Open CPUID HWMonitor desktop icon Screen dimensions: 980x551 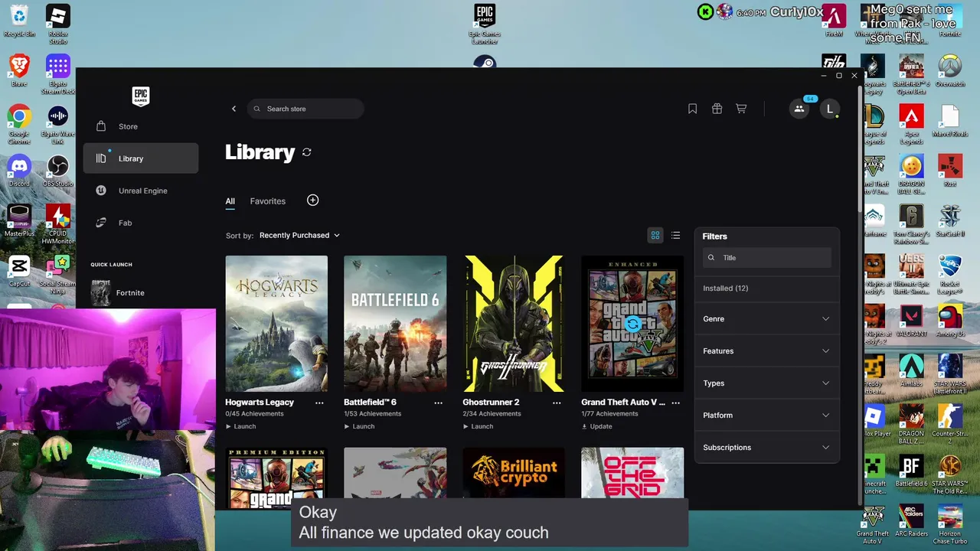click(58, 223)
